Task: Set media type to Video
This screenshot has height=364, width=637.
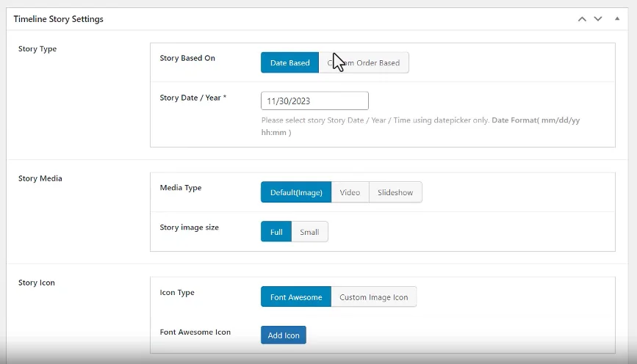Action: 350,192
